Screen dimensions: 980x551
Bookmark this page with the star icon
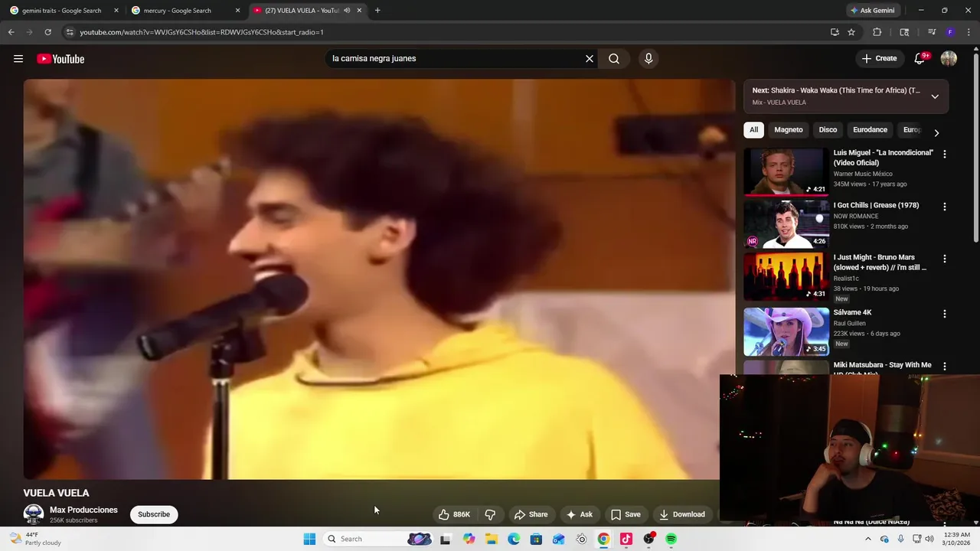[x=851, y=32]
